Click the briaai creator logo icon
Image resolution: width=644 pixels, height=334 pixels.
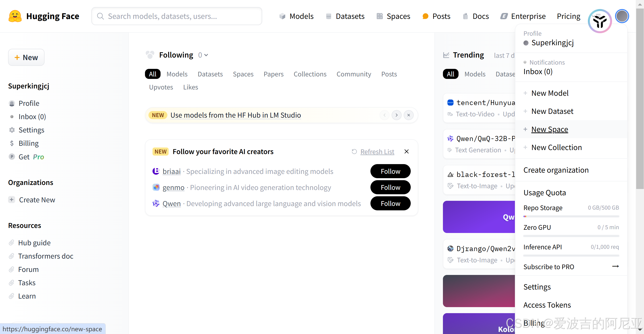(156, 171)
